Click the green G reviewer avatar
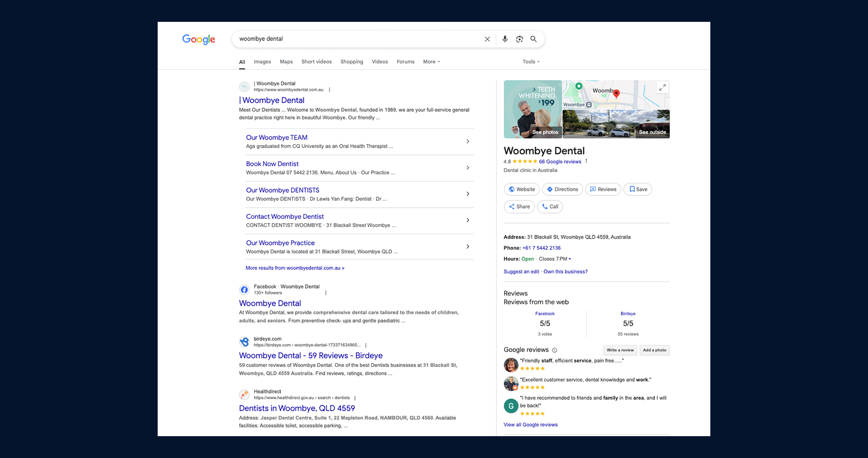 pyautogui.click(x=511, y=406)
